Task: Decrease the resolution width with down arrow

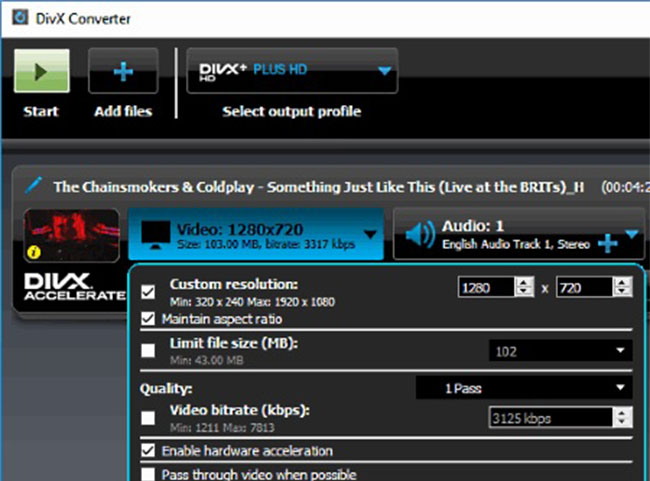Action: click(524, 292)
